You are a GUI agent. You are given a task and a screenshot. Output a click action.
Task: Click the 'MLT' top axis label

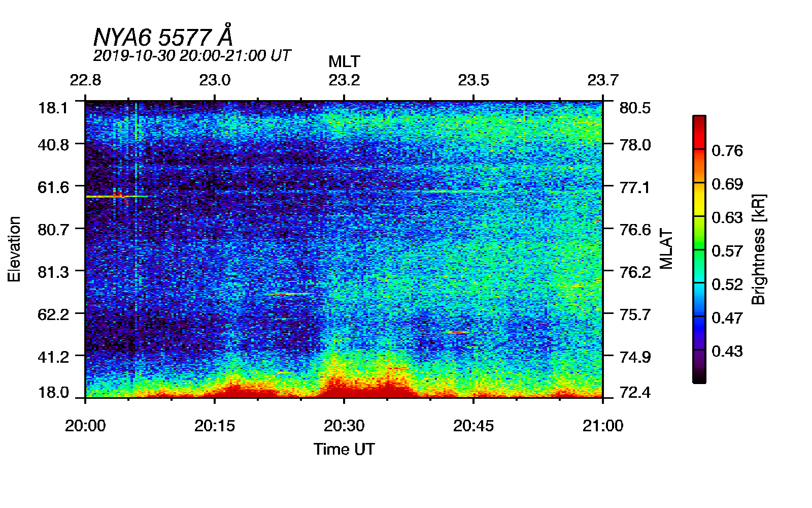coord(344,62)
